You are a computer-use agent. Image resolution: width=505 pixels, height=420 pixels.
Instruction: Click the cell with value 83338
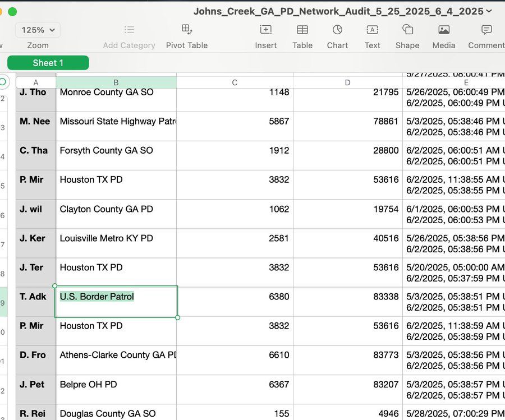pos(348,302)
